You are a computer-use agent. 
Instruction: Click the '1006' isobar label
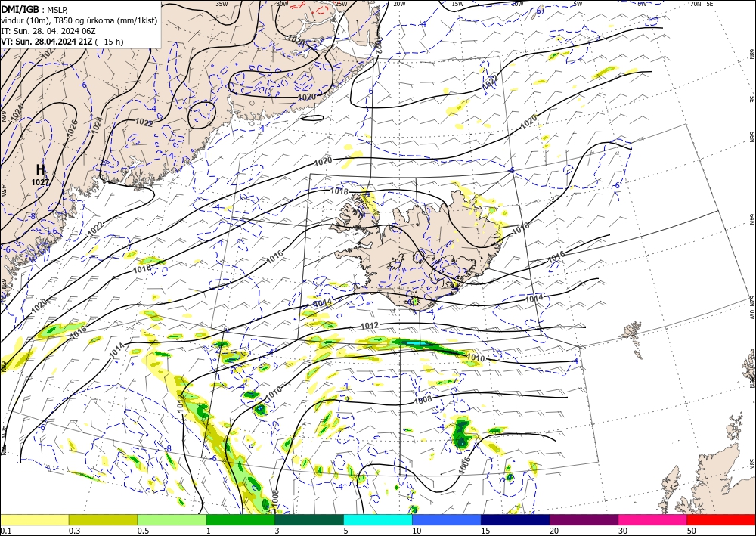click(x=464, y=465)
